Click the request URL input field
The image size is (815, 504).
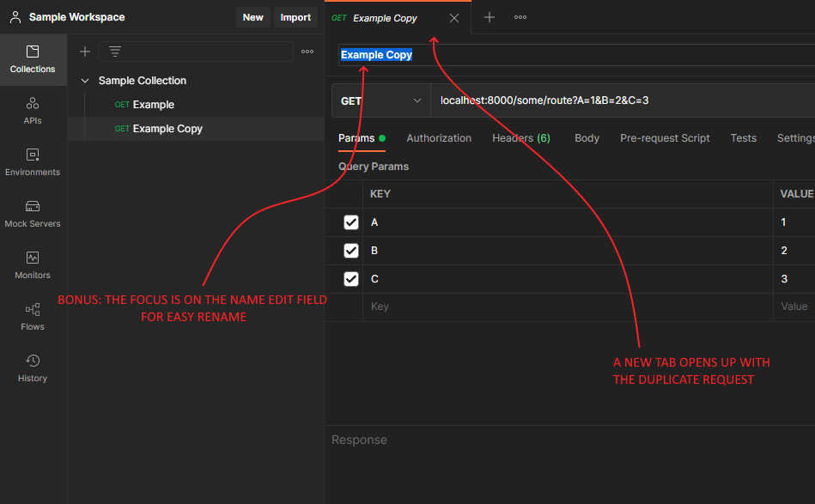558,100
